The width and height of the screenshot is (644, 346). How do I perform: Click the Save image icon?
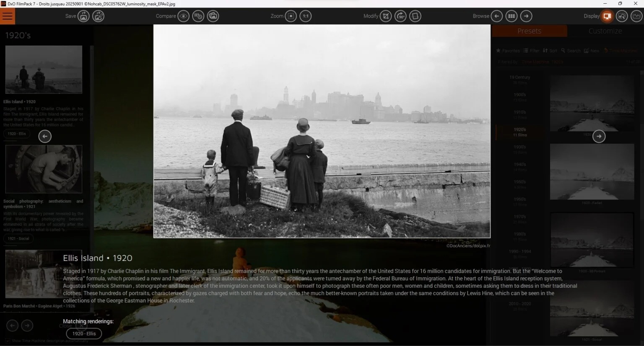coord(83,16)
